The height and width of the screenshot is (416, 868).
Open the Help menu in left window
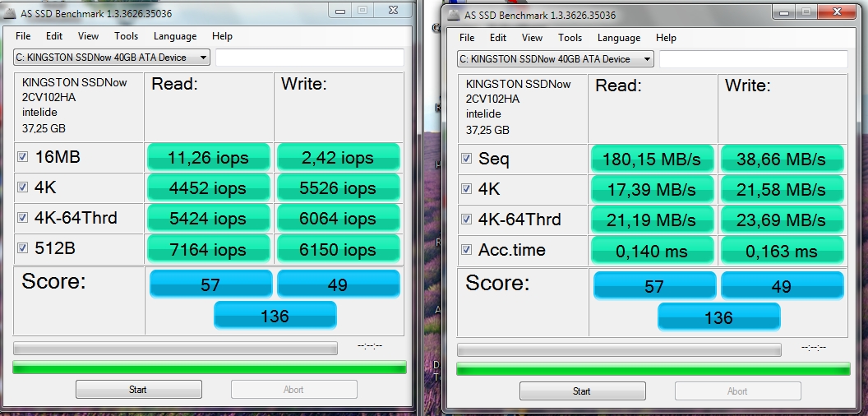coord(222,36)
